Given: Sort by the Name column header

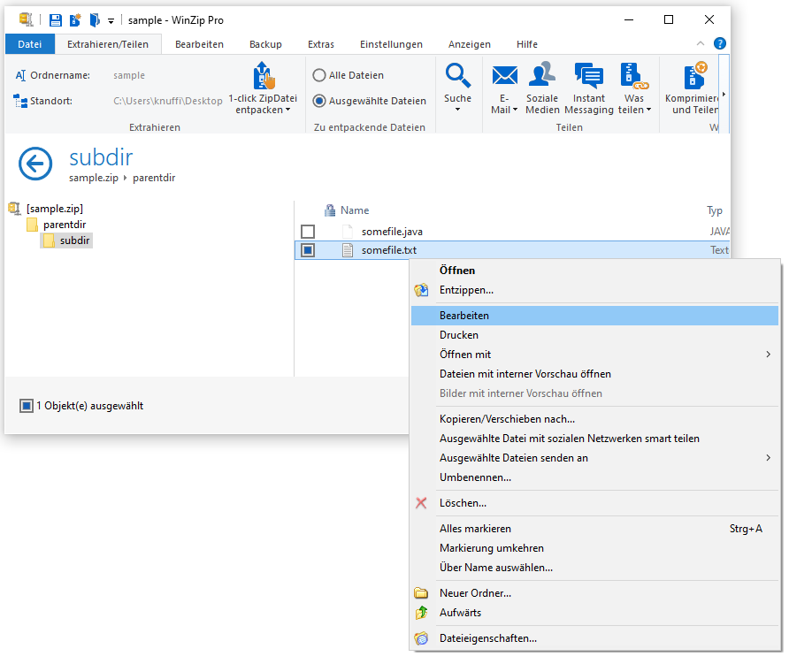Looking at the screenshot, I should (x=355, y=210).
